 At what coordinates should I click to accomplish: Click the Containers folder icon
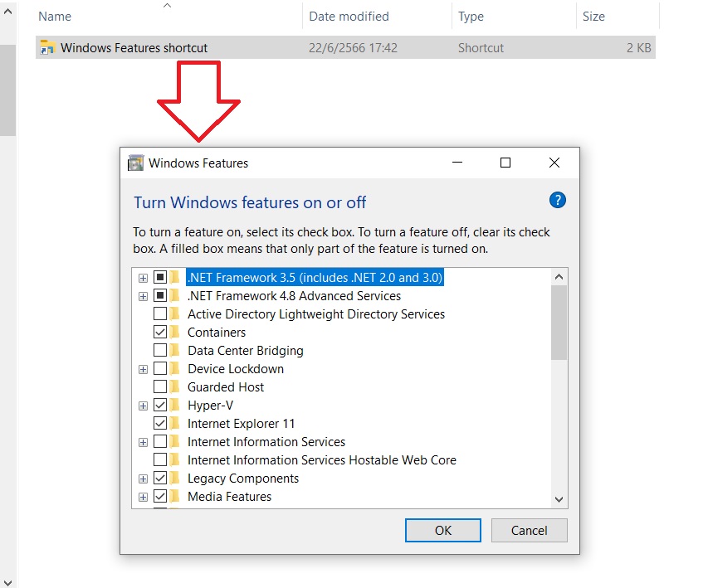point(176,332)
